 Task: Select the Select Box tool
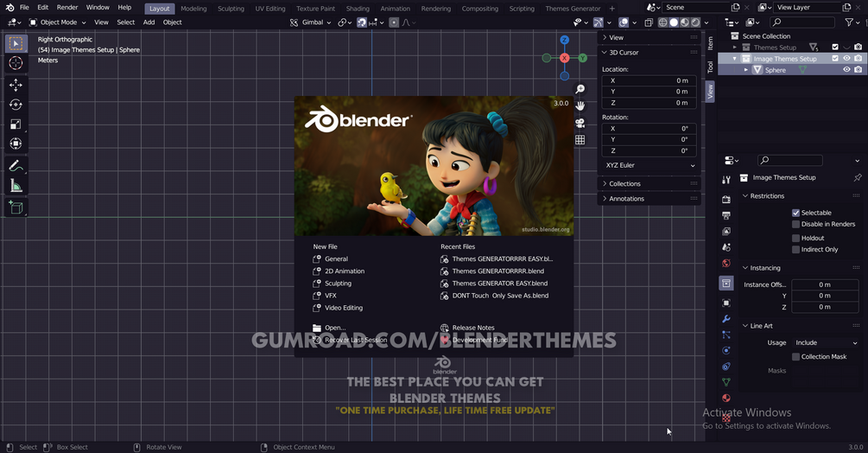pos(16,43)
